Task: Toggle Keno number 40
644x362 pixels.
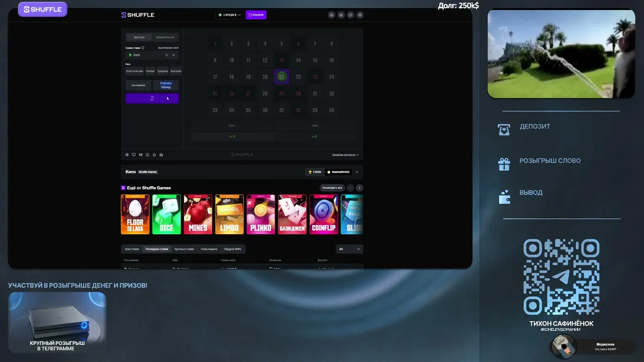Action: tap(332, 110)
